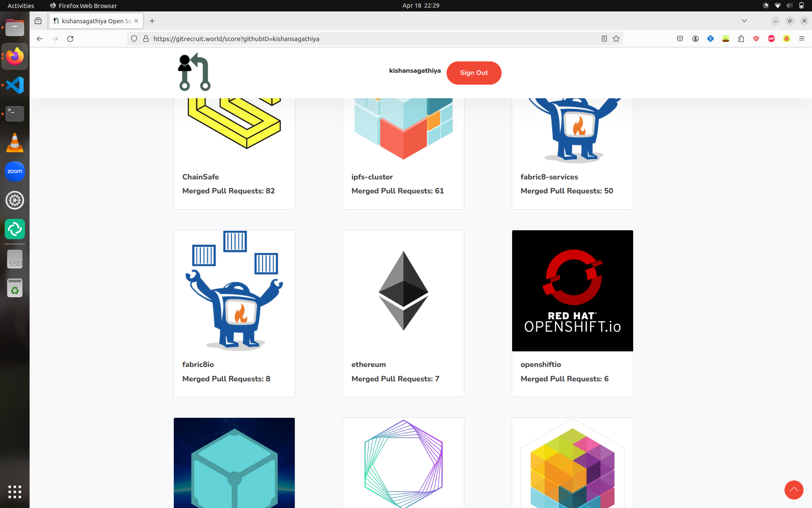This screenshot has height=508, width=812.
Task: Open Visual Studio Code from the dock
Action: tap(15, 85)
